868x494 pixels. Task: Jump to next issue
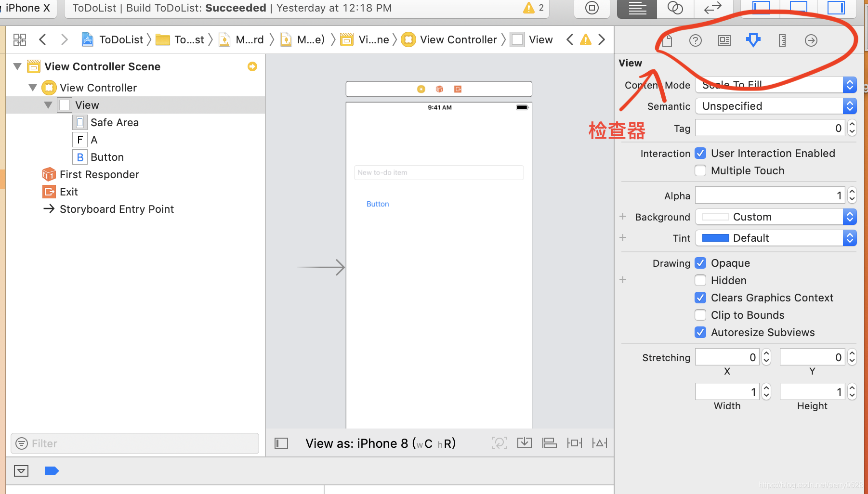click(x=602, y=39)
